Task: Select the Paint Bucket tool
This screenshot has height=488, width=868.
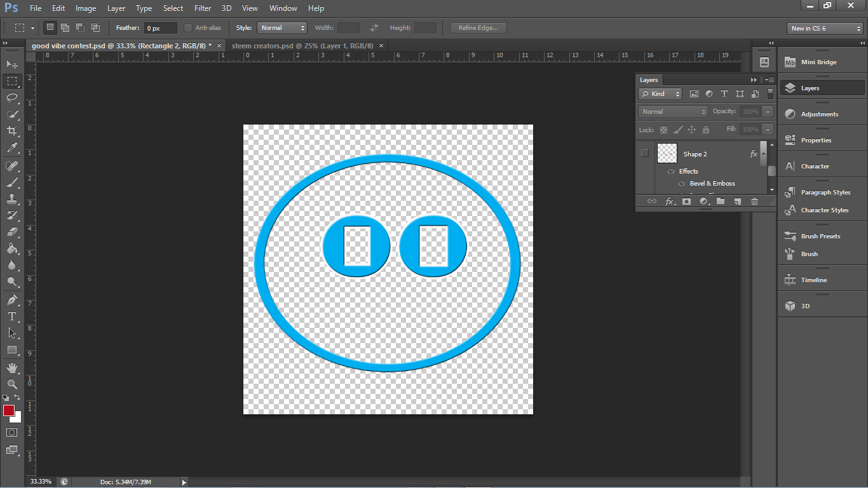Action: coord(12,248)
